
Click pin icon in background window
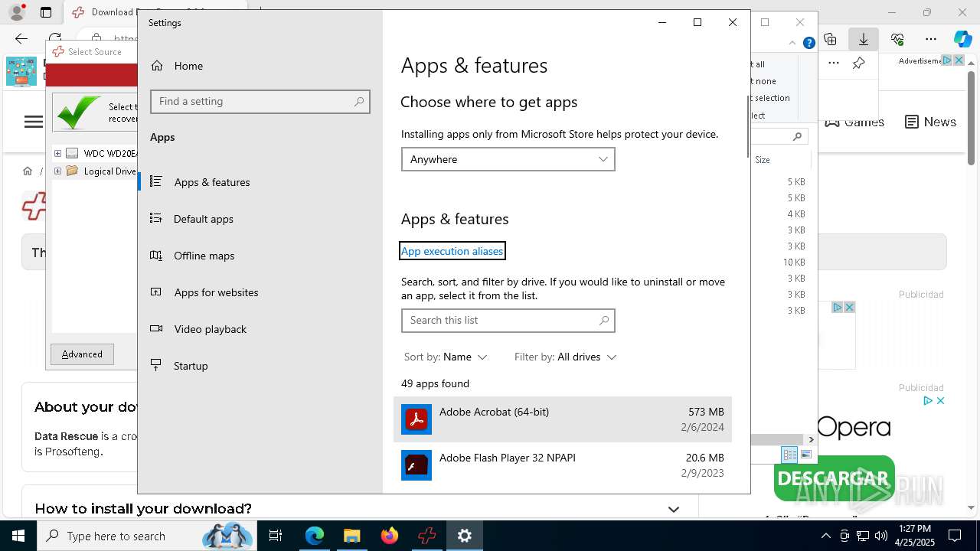(858, 63)
